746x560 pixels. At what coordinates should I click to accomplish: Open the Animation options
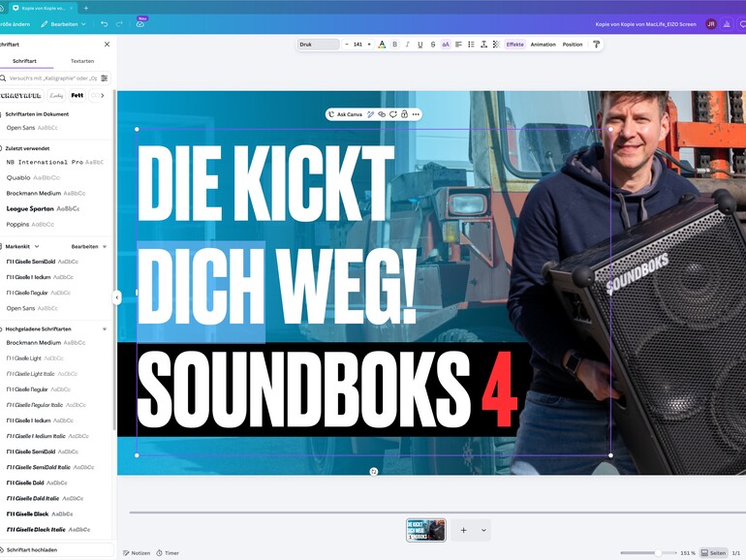pos(543,45)
